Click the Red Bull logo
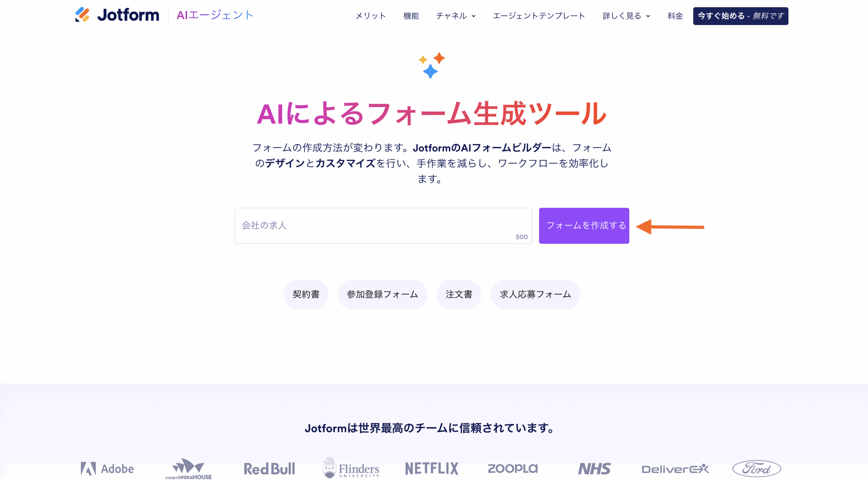The width and height of the screenshot is (868, 481). [270, 469]
